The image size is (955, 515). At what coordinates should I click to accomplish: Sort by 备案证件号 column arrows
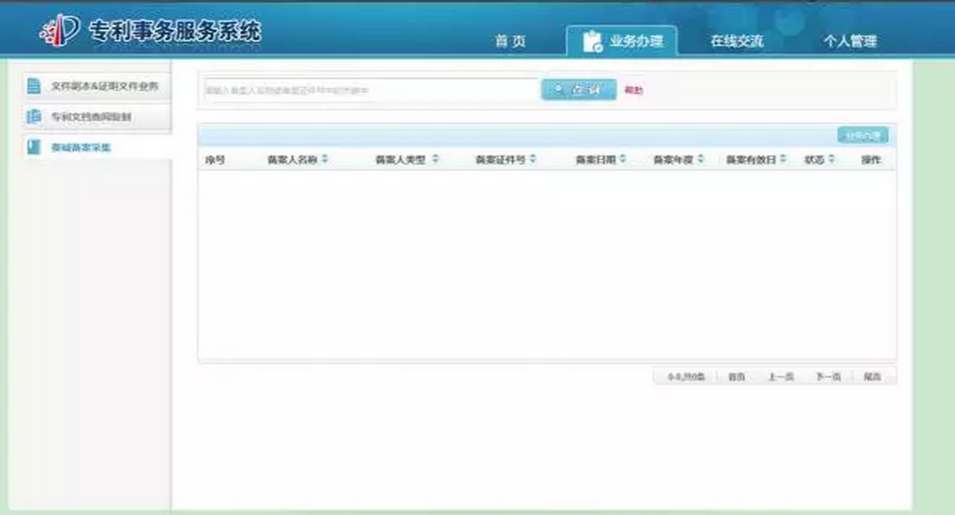[533, 159]
